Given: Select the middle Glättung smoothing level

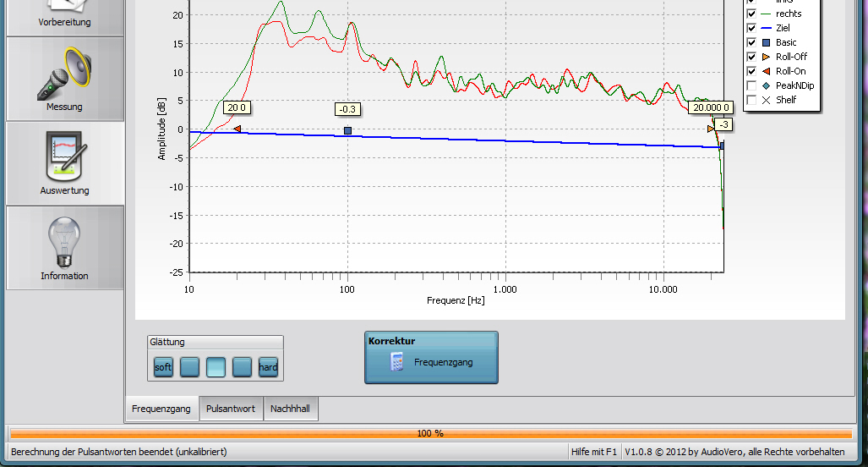Looking at the screenshot, I should point(216,367).
